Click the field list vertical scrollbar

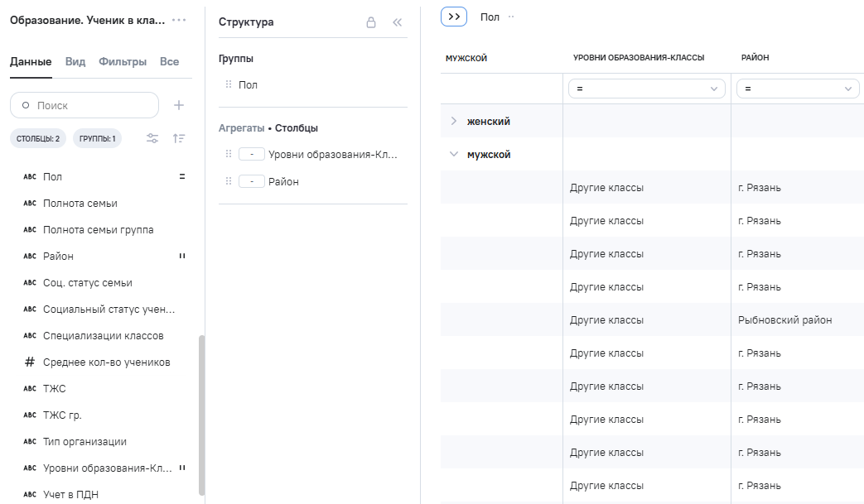201,414
